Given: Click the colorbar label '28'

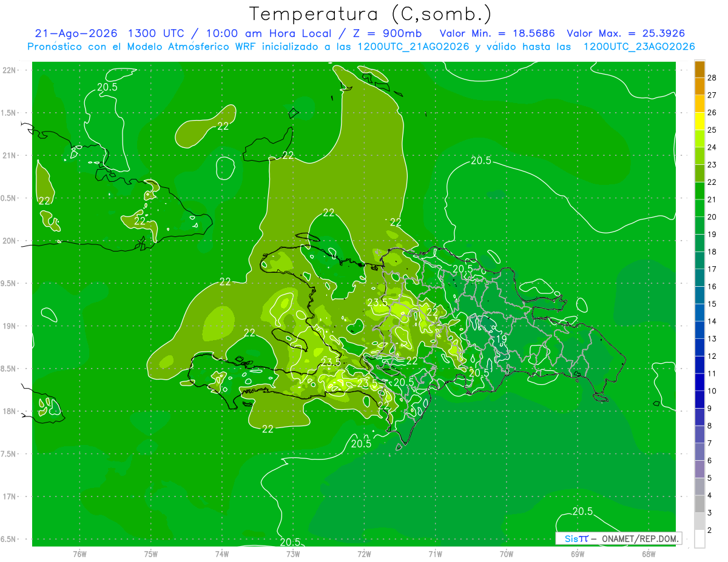Looking at the screenshot, I should pyautogui.click(x=712, y=78).
